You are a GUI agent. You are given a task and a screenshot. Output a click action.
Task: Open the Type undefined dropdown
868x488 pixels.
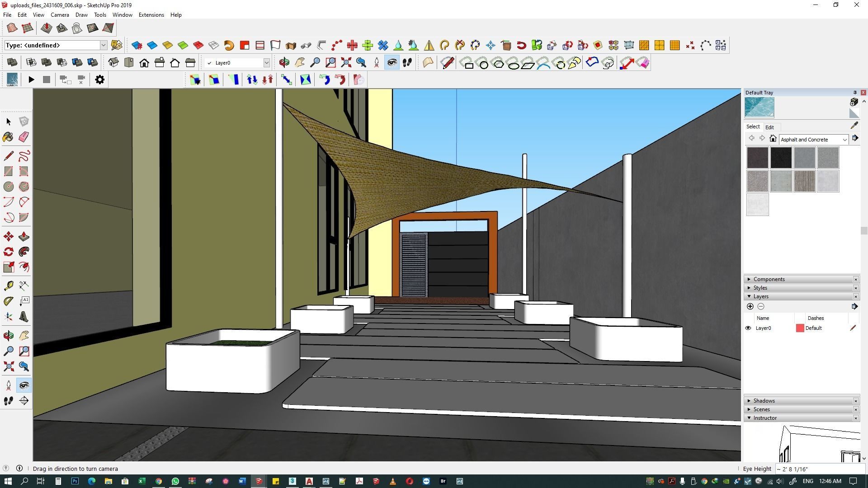(103, 45)
